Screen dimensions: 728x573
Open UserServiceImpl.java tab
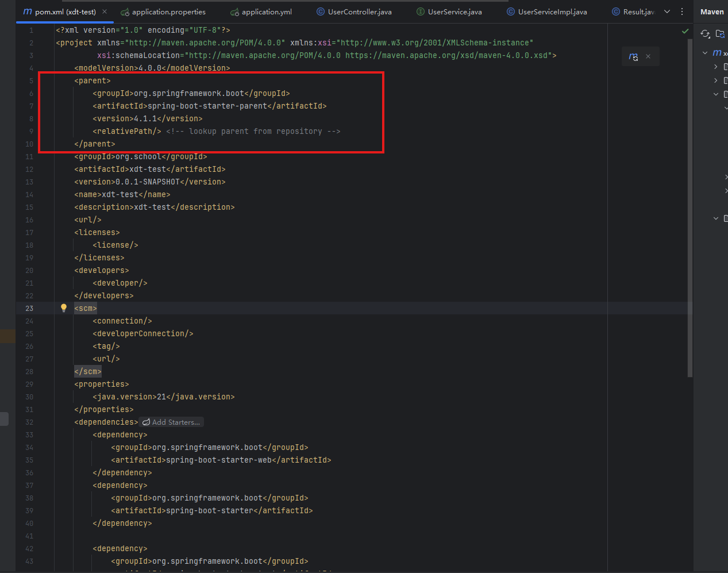(547, 11)
